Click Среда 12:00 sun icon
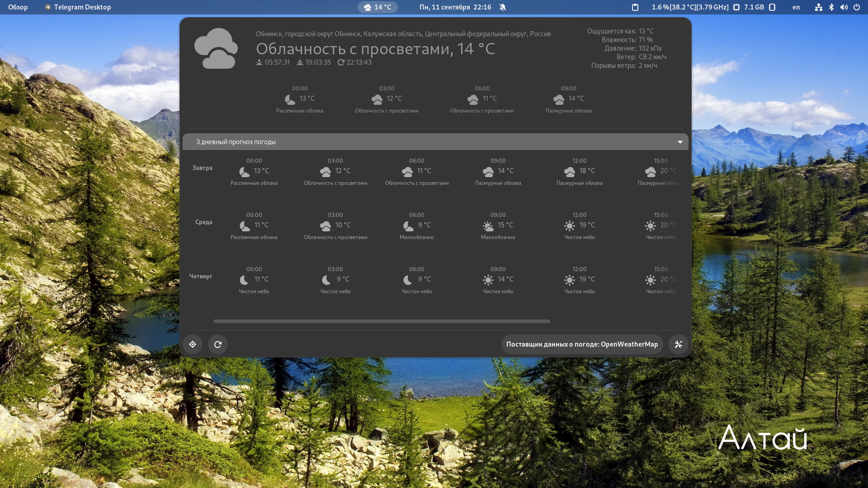Image resolution: width=868 pixels, height=488 pixels. tap(570, 226)
